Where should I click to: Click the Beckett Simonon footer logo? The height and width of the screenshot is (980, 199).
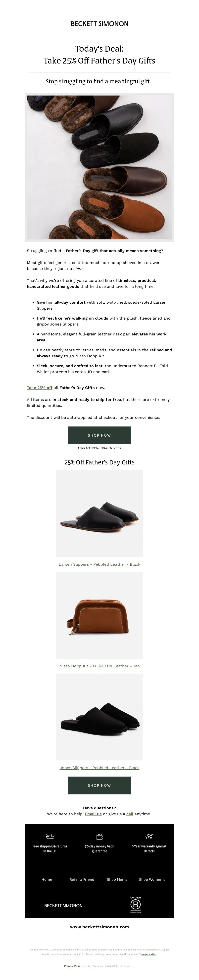[x=63, y=905]
